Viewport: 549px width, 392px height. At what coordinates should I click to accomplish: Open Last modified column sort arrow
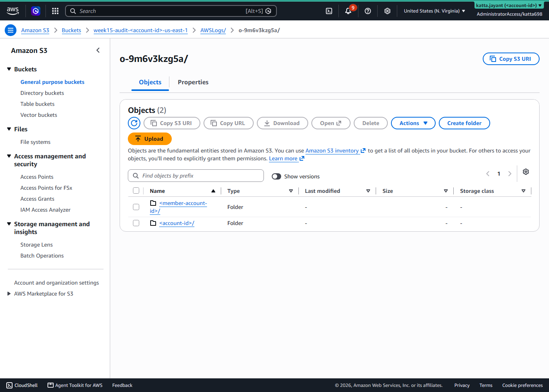point(368,191)
